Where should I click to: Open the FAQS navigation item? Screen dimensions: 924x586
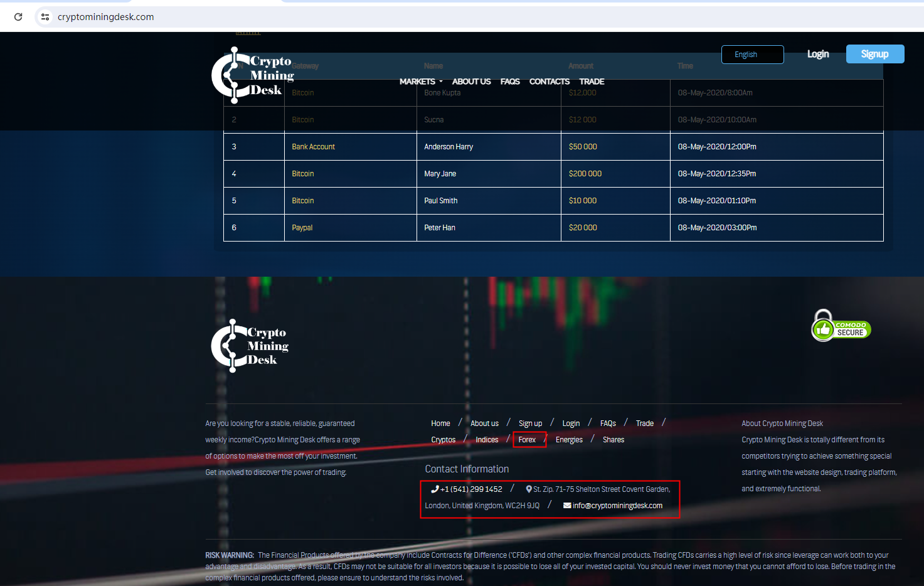click(510, 82)
